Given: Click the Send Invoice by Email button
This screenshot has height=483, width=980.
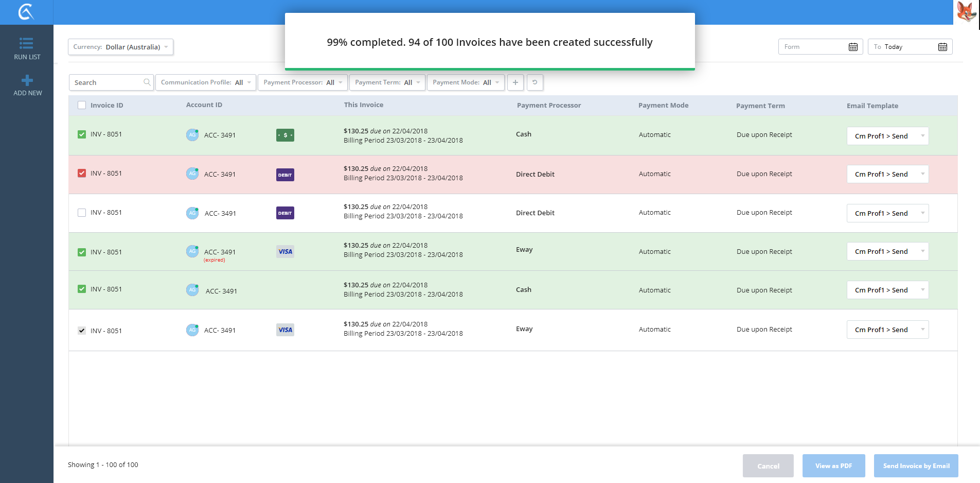Looking at the screenshot, I should (916, 466).
